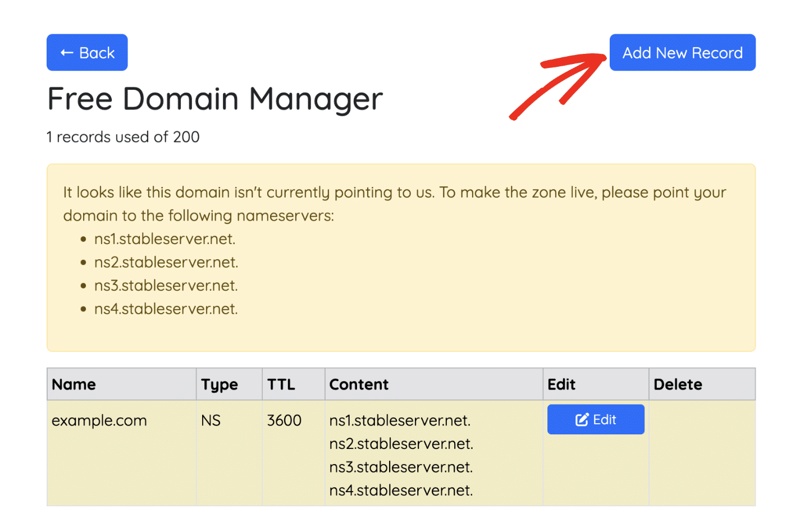The width and height of the screenshot is (786, 532).
Task: Click the Delete column header
Action: [x=678, y=384]
